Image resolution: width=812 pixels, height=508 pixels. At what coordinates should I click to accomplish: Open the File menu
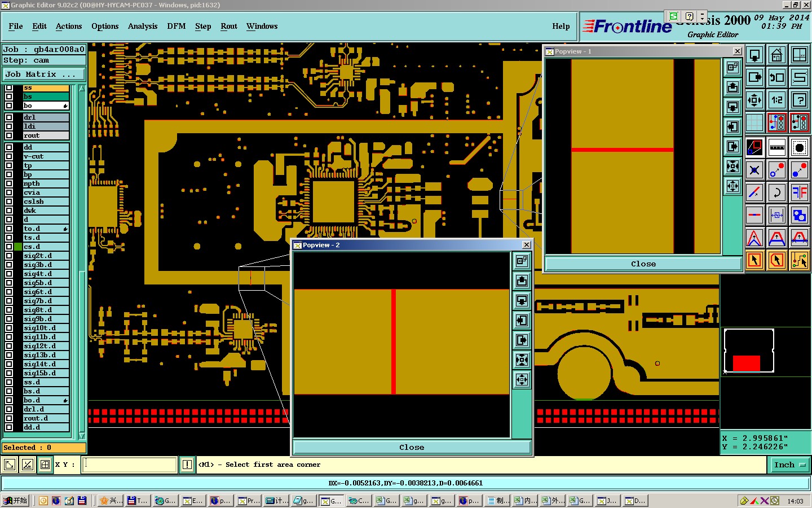point(16,26)
